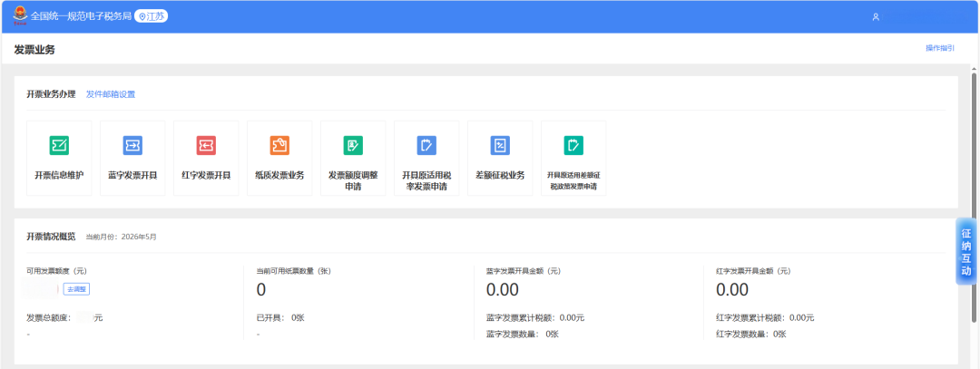The image size is (980, 369).
Task: Click 纸质发票业务 label
Action: click(x=279, y=176)
